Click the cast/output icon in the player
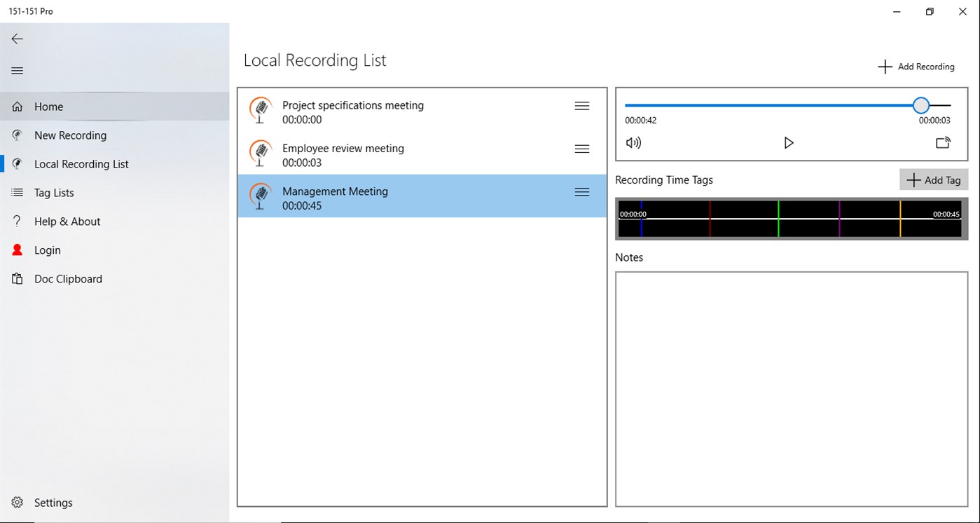This screenshot has width=980, height=523. coord(942,142)
